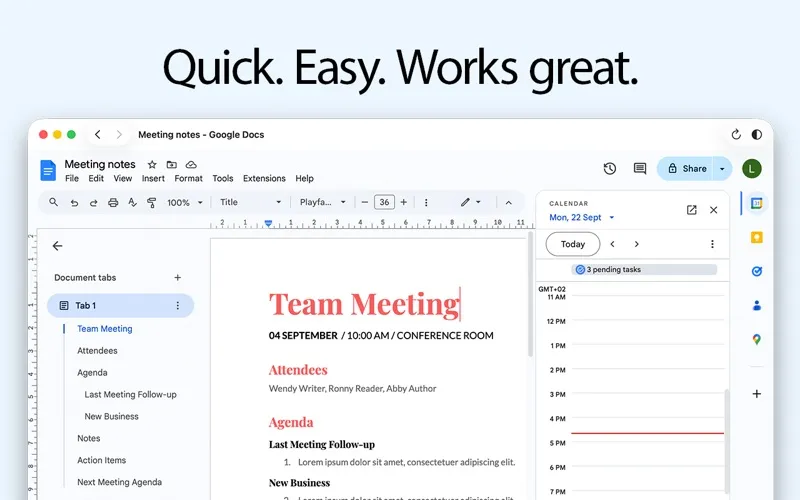Viewport: 800px width, 500px height.
Task: Open the zoom level dropdown
Action: pos(185,203)
